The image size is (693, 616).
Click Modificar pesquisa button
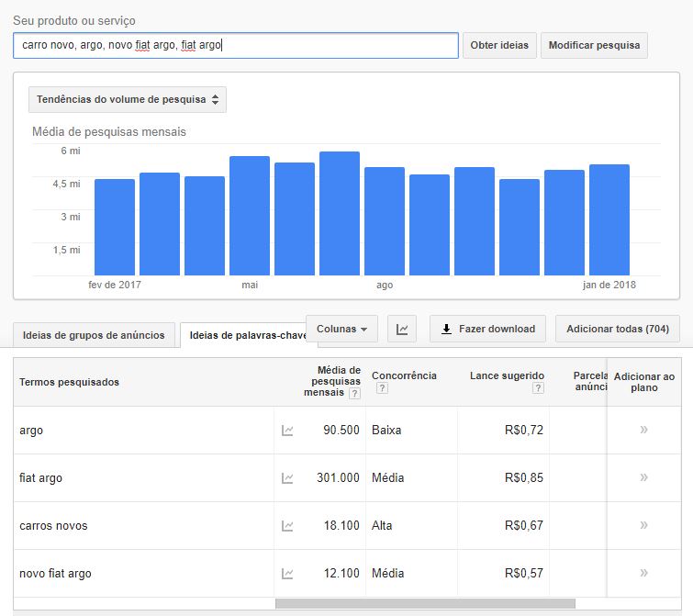594,45
